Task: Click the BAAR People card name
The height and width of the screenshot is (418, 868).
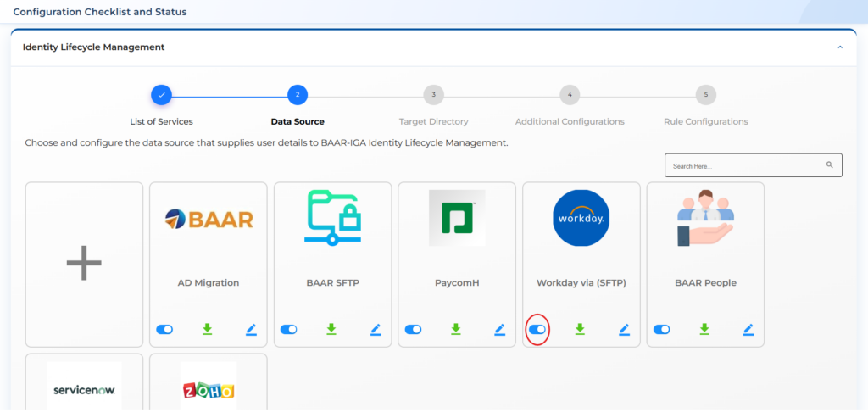Action: click(706, 283)
